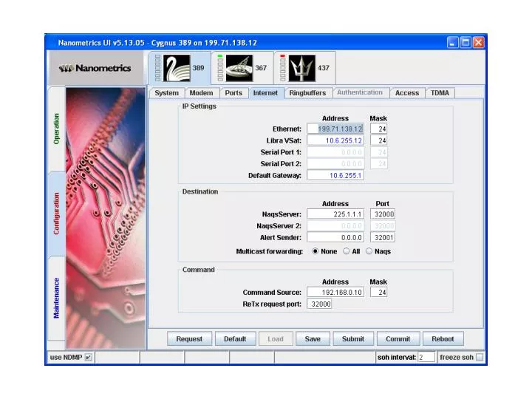532x399 pixels.
Task: Click the Multicast forwarding label
Action: (270, 251)
